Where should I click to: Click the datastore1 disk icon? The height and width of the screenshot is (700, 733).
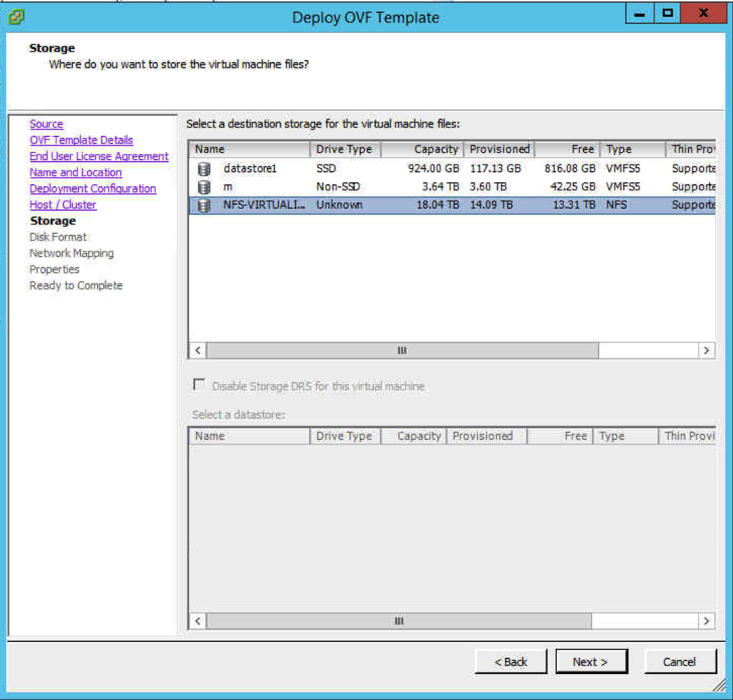click(x=203, y=169)
